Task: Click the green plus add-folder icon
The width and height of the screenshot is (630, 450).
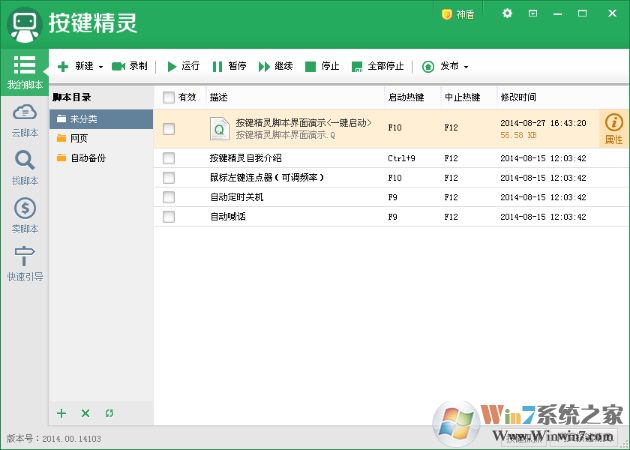Action: tap(61, 413)
